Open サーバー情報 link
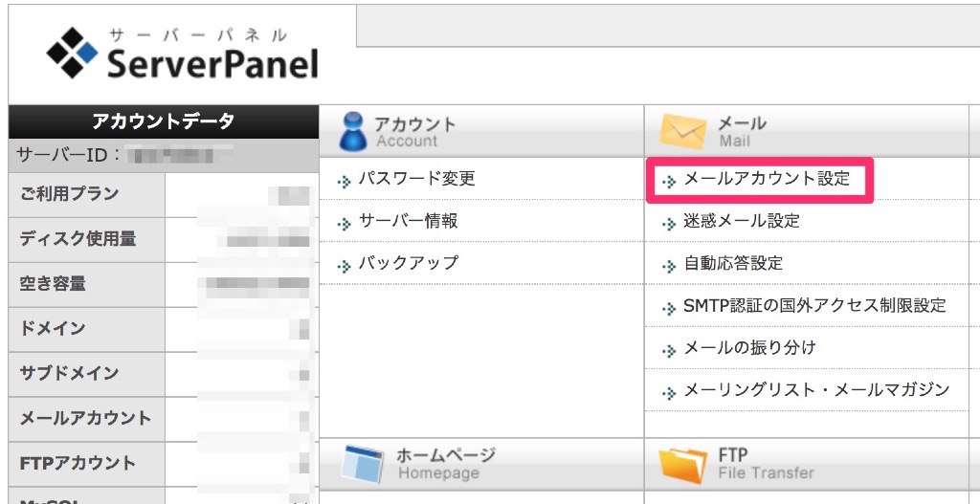Image resolution: width=980 pixels, height=504 pixels. point(408,221)
